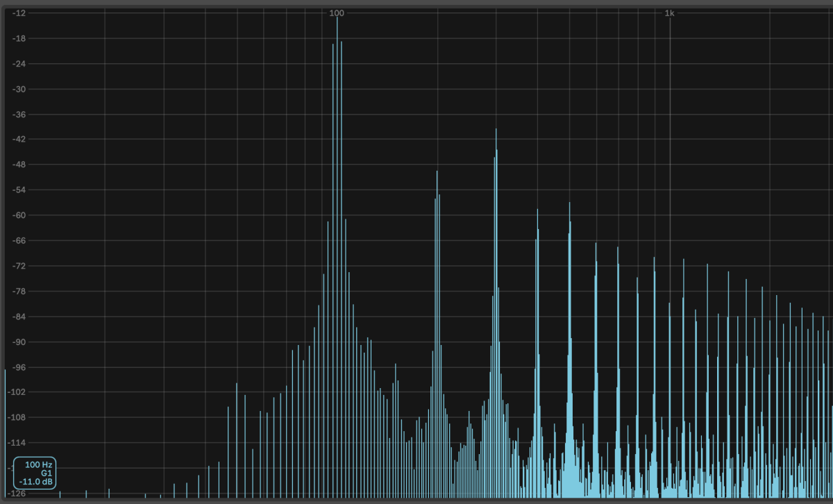Screen dimensions: 833x504
Task: Click the "-96" dB scale label
Action: [x=19, y=367]
